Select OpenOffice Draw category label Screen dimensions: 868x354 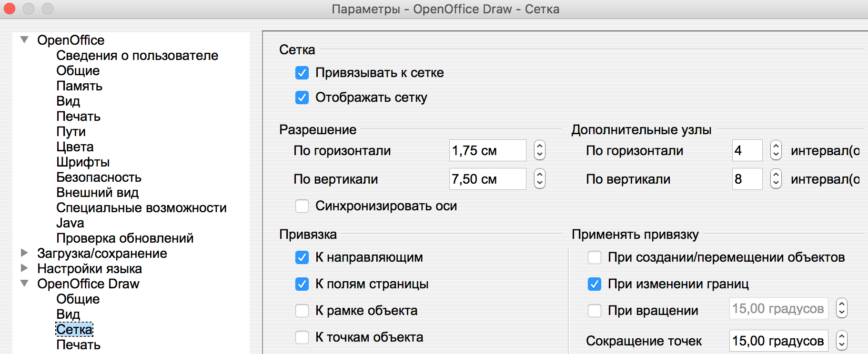[88, 284]
